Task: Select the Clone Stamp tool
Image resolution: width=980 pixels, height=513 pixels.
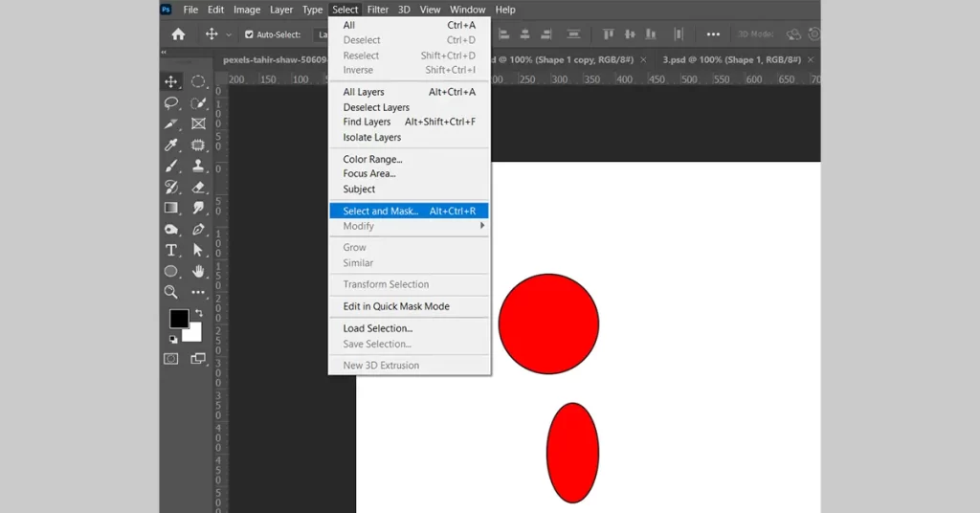Action: pos(198,167)
